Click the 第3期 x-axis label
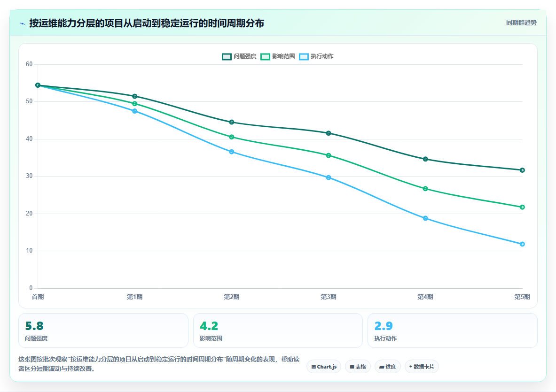556x392 pixels. coord(329,297)
